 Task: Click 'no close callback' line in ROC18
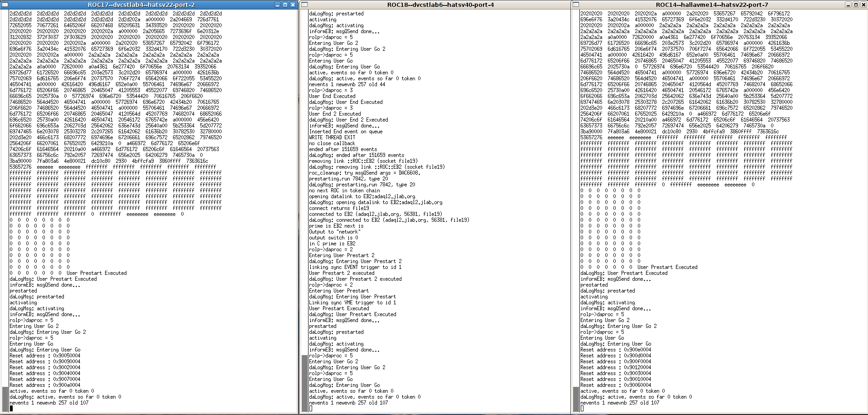click(332, 143)
